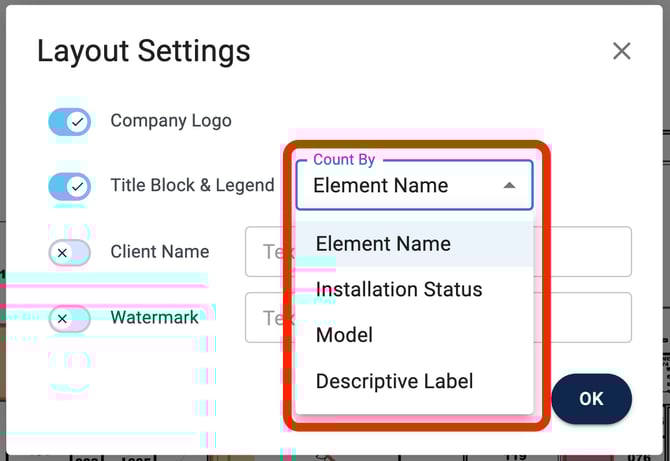Click the Watermark label text

click(x=154, y=318)
